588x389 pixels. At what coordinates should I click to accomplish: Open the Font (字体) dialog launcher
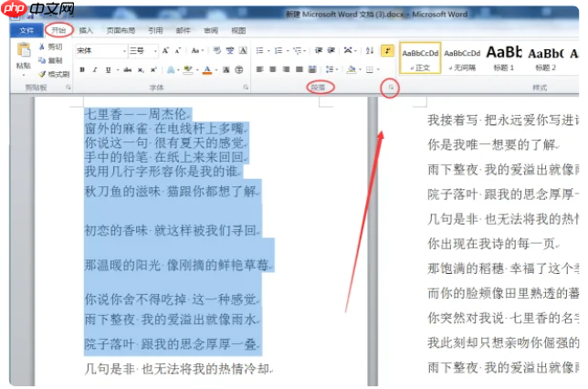click(x=246, y=88)
